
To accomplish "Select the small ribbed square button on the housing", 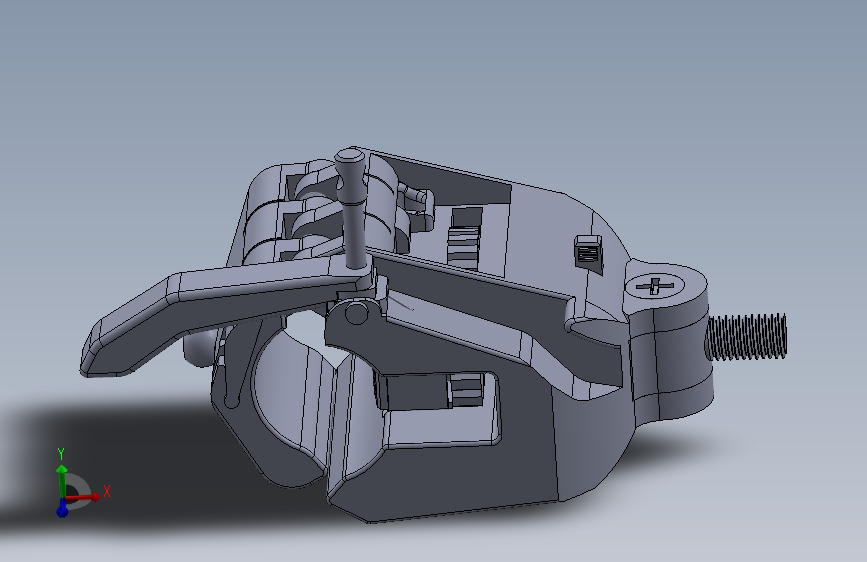I will [x=588, y=252].
